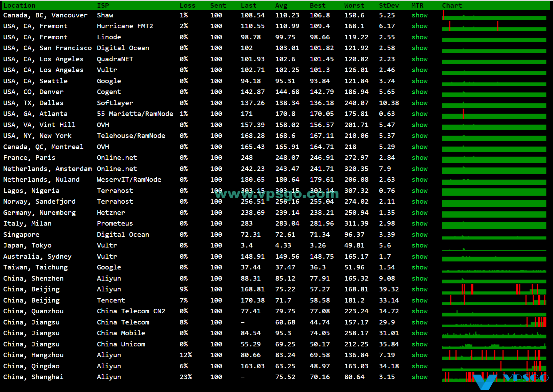
Task: Open show link for Hurricane FMT2 row
Action: click(420, 26)
